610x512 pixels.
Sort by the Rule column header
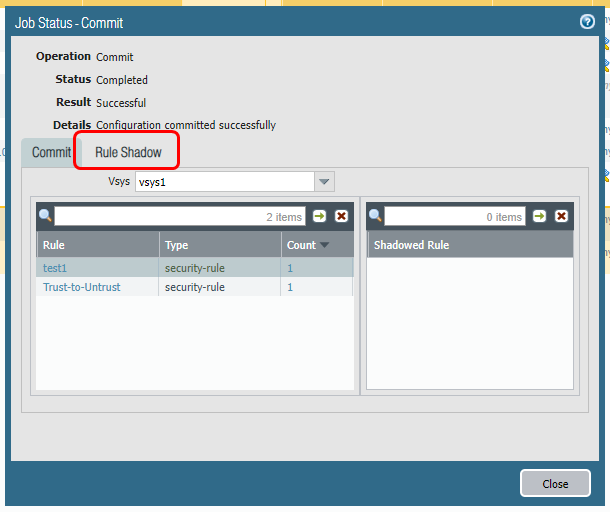[x=98, y=245]
